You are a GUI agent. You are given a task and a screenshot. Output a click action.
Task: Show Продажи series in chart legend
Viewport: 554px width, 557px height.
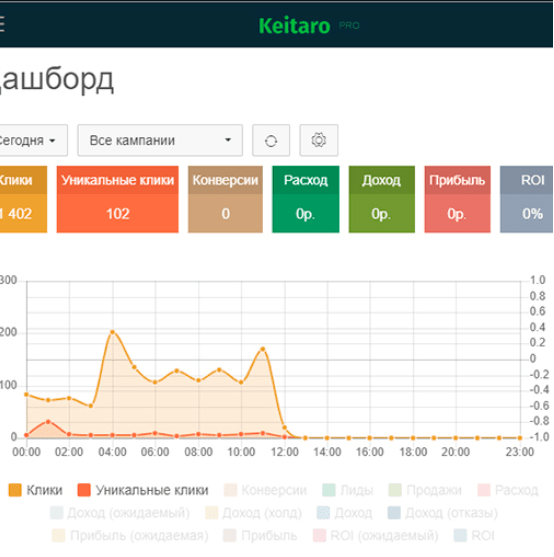(425, 490)
